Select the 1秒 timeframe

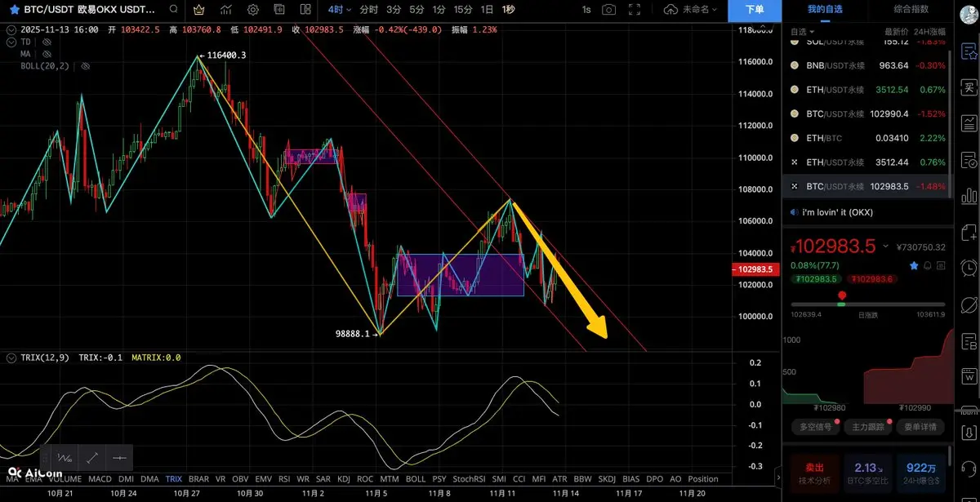point(509,10)
